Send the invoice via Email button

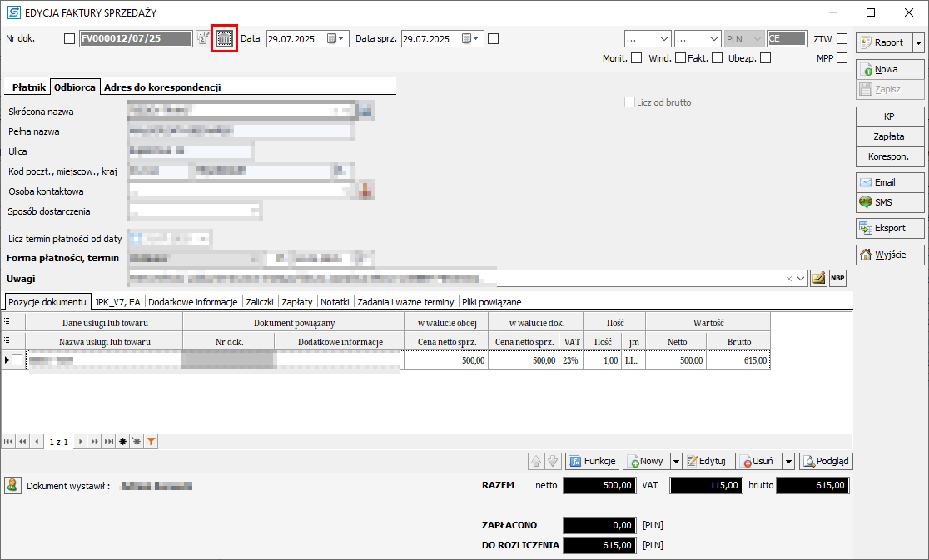point(890,182)
